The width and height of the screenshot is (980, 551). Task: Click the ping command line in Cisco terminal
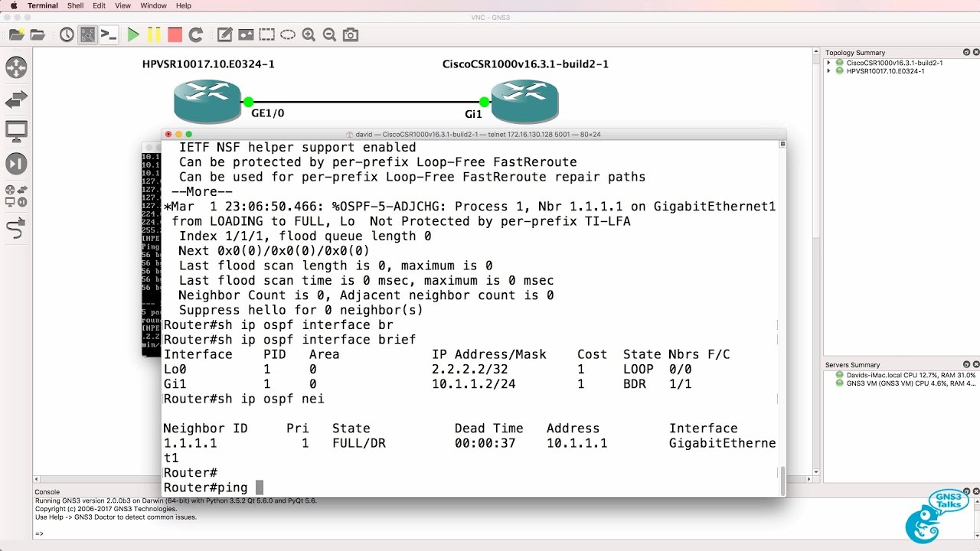coord(214,487)
